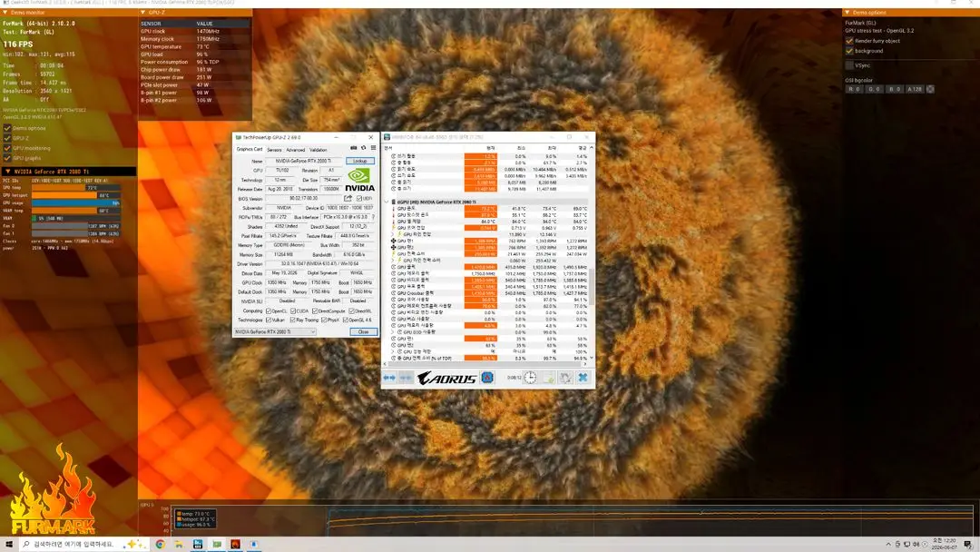Click the taskbar clock and date

943,544
